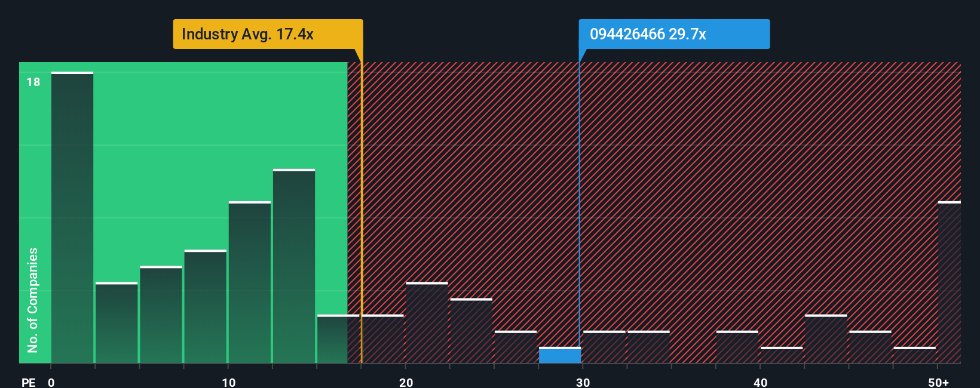Click the x-axis tick label 10
980x388 pixels.
click(x=229, y=382)
